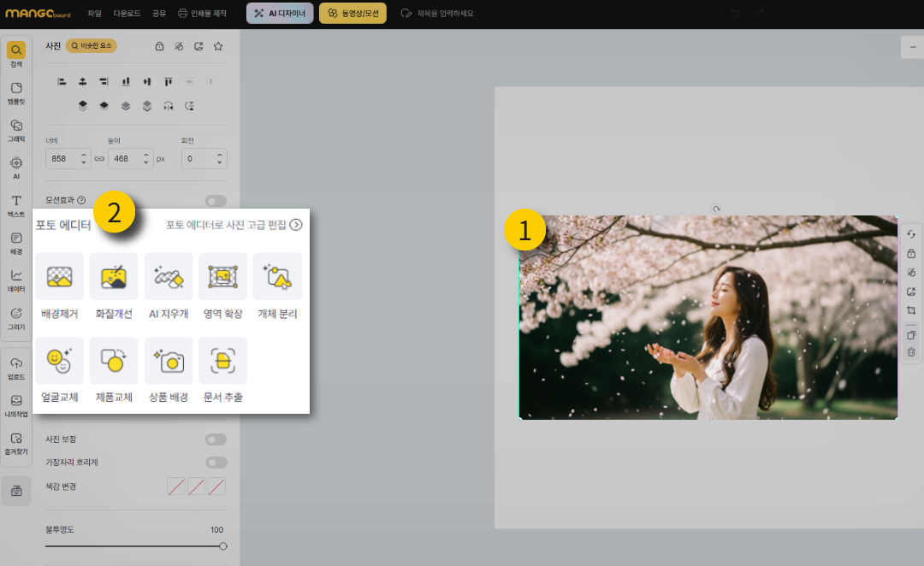Open the 얼굴교체 face swap tool

pos(59,360)
